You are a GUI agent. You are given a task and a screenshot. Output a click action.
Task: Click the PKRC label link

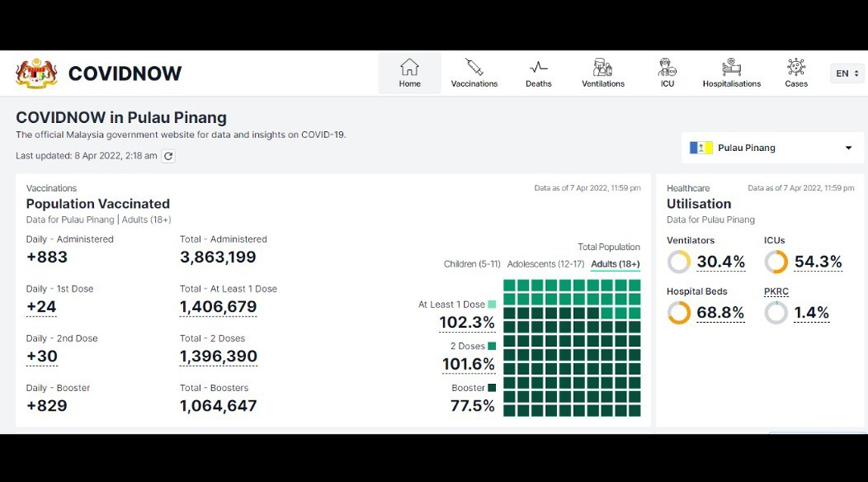click(776, 292)
